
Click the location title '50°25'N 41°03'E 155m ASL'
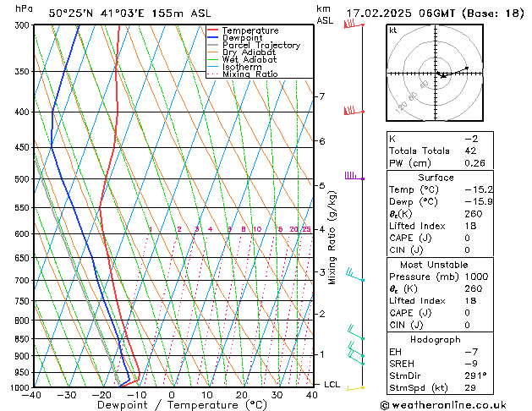pos(129,14)
